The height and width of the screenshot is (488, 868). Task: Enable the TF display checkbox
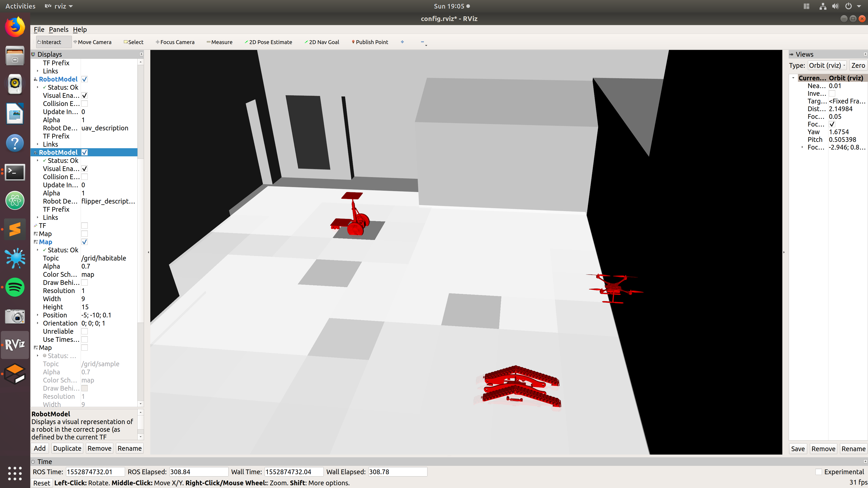[85, 226]
